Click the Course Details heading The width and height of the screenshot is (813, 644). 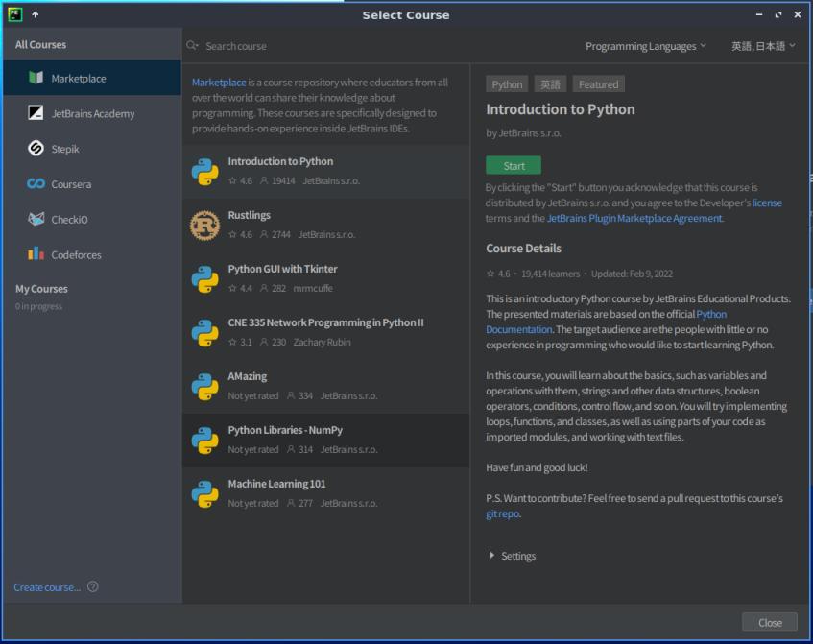(523, 248)
